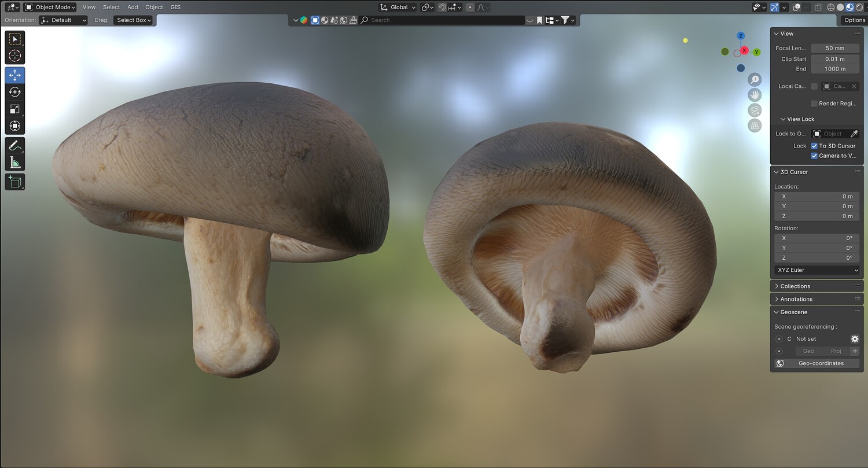Click the Search field in the header

point(442,20)
